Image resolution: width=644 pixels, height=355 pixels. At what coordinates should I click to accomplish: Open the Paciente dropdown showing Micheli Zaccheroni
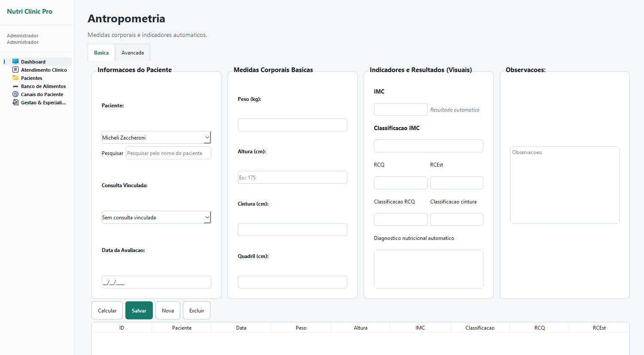coord(156,137)
